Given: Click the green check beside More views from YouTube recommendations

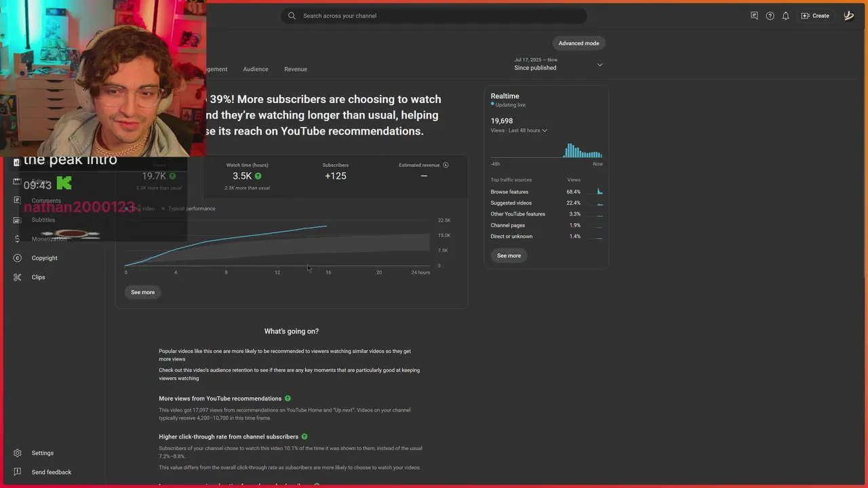Looking at the screenshot, I should pyautogui.click(x=288, y=399).
